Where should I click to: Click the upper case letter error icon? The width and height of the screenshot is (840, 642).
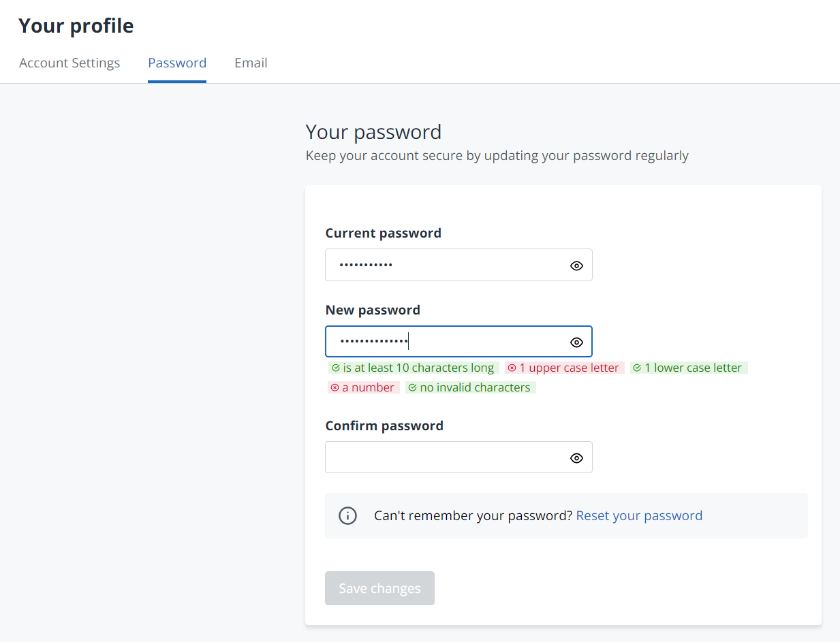coord(512,368)
